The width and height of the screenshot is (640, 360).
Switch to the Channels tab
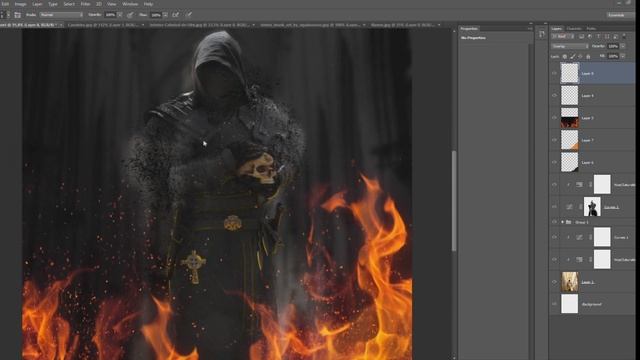pos(574,29)
